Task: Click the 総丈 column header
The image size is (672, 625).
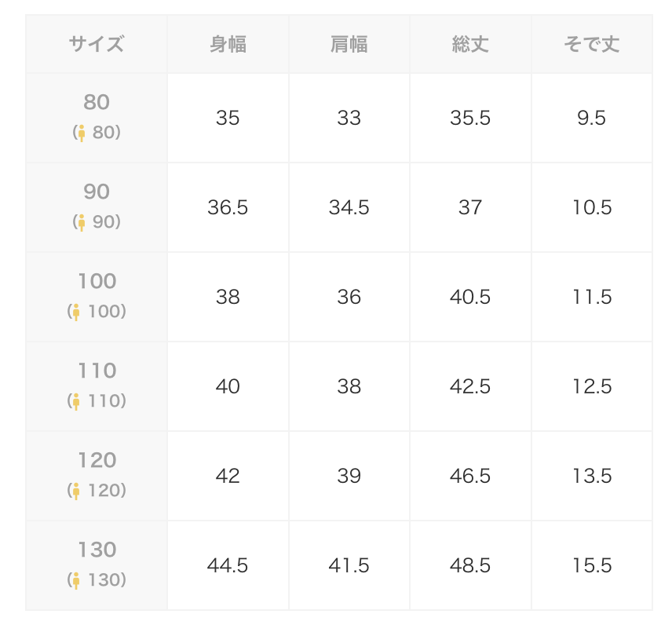Action: coord(470,44)
